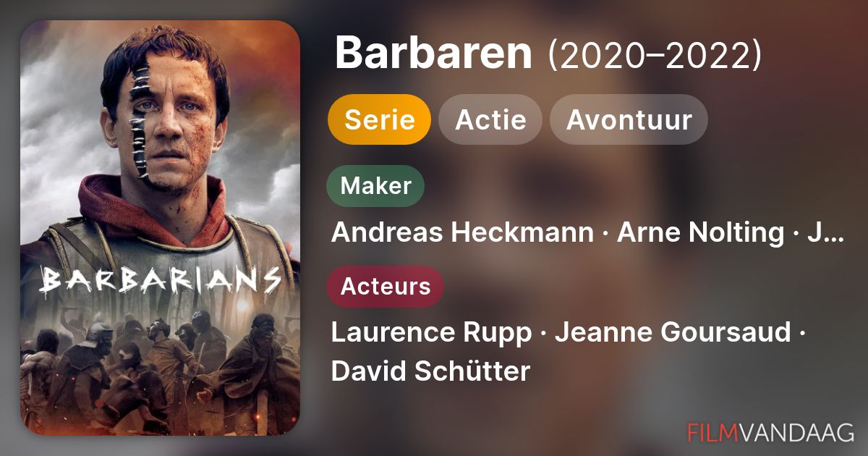Filter by the Actie genre tag
Image resolution: width=868 pixels, height=456 pixels.
coord(490,119)
